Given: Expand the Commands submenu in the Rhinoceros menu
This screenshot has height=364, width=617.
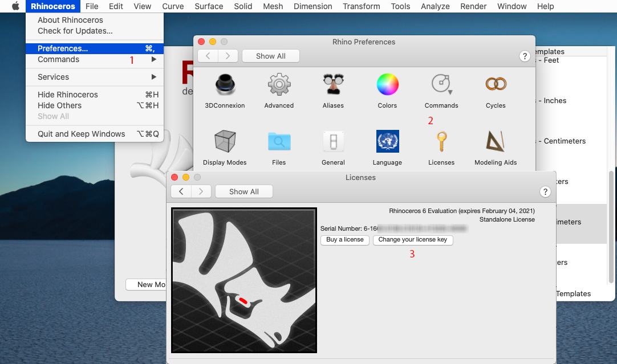Looking at the screenshot, I should click(95, 59).
